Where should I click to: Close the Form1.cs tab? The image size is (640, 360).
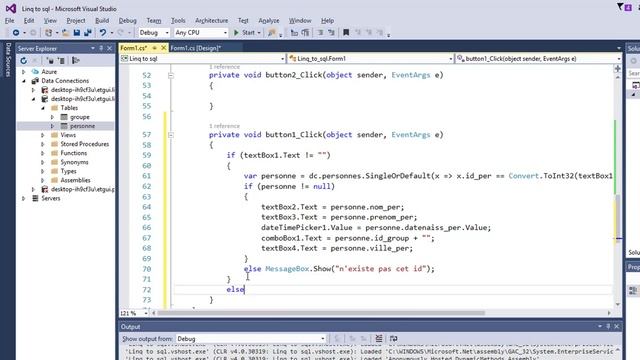(x=164, y=48)
